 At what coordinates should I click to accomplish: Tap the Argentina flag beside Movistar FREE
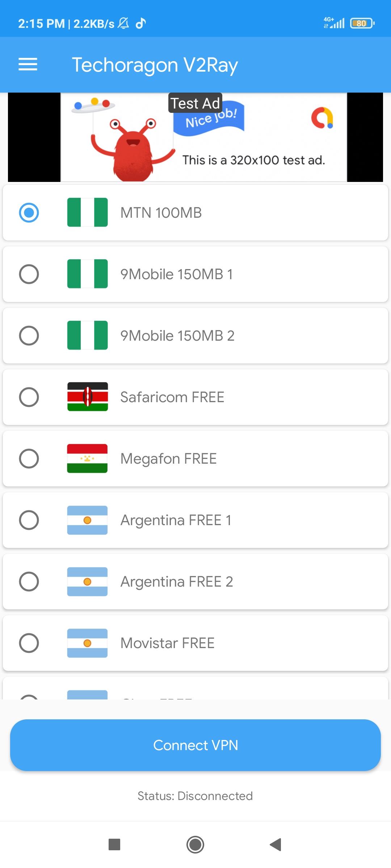(87, 643)
